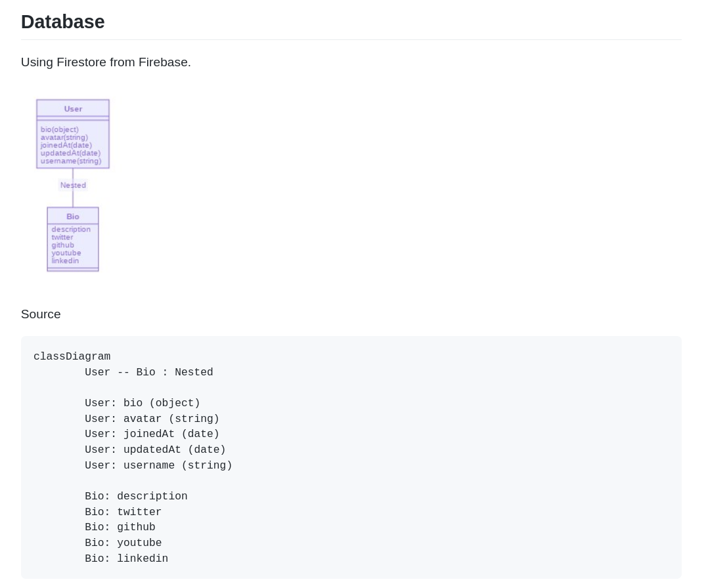Click twitter field in the Bio box

(x=62, y=237)
